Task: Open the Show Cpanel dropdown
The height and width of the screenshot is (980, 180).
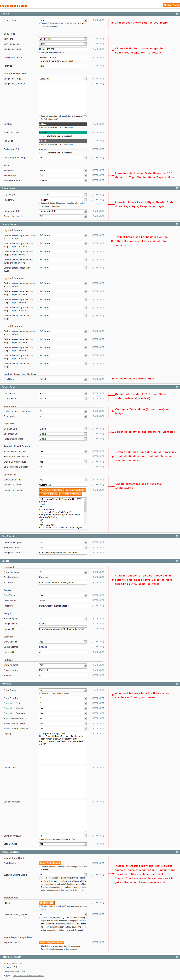Action: 63,690
